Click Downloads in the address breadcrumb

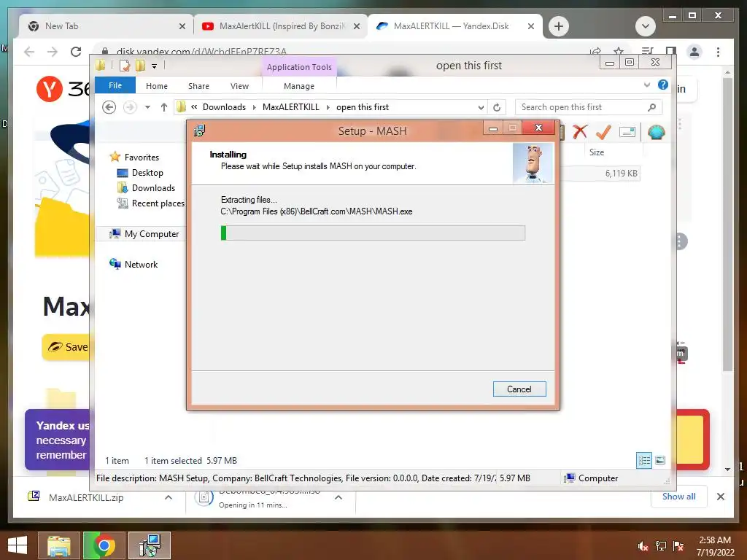(x=224, y=107)
